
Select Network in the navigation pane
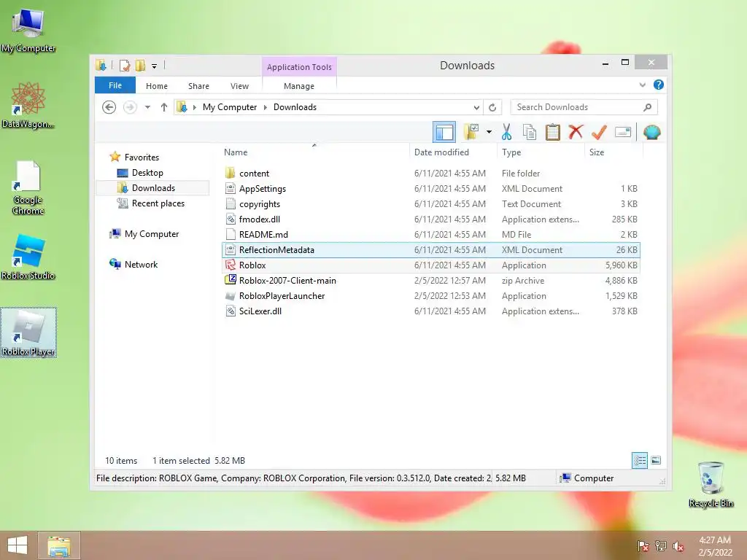point(141,265)
